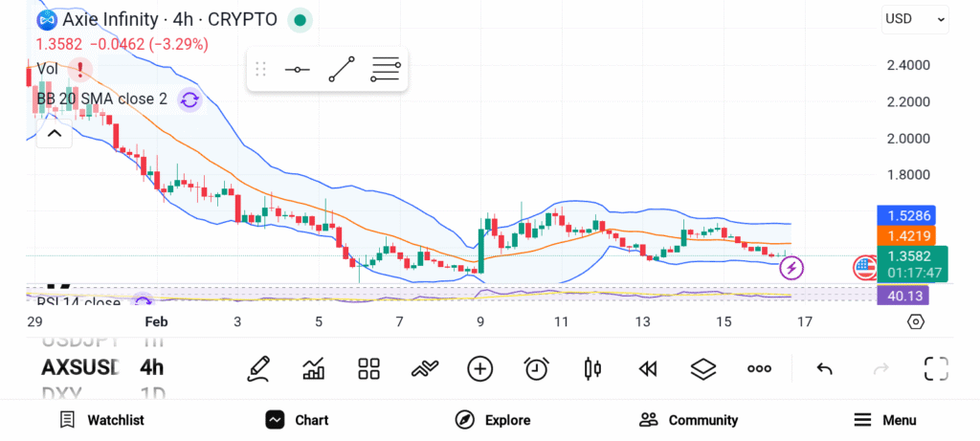The image size is (980, 441).
Task: Click the AXSUSD symbol button
Action: pyautogui.click(x=80, y=367)
